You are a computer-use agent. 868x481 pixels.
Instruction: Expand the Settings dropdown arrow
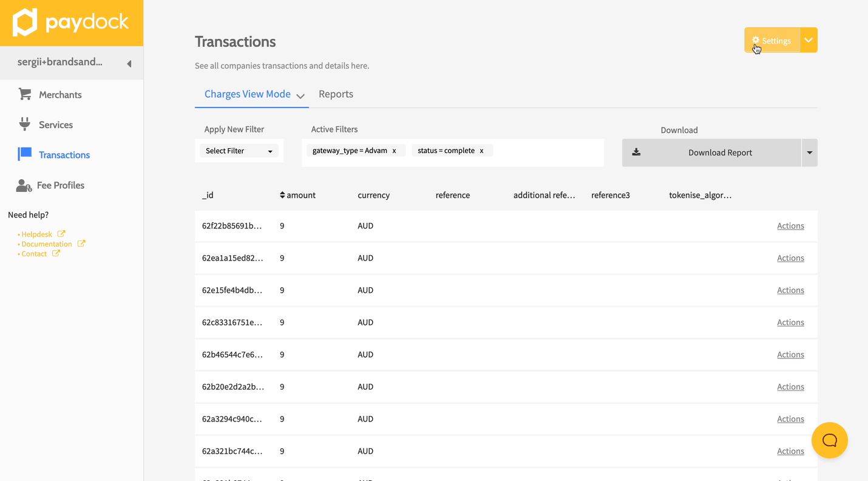(809, 40)
